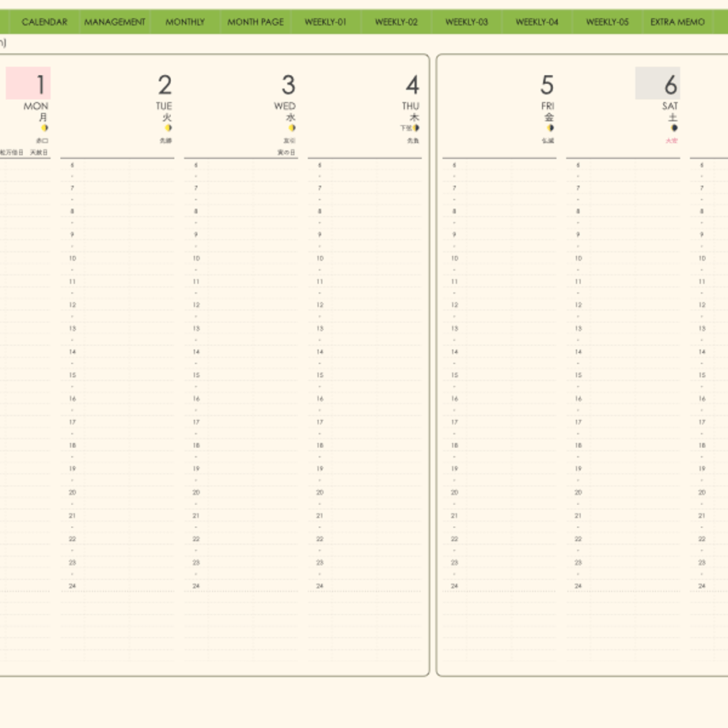The image size is (728, 728).
Task: Click the 15 o'clock row in Thursday column
Action: pyautogui.click(x=365, y=375)
